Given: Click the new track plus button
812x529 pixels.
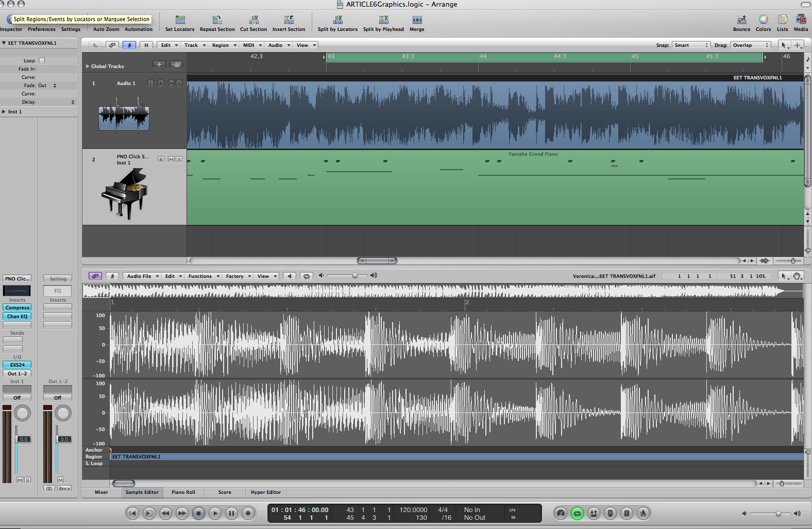Looking at the screenshot, I should [x=159, y=64].
